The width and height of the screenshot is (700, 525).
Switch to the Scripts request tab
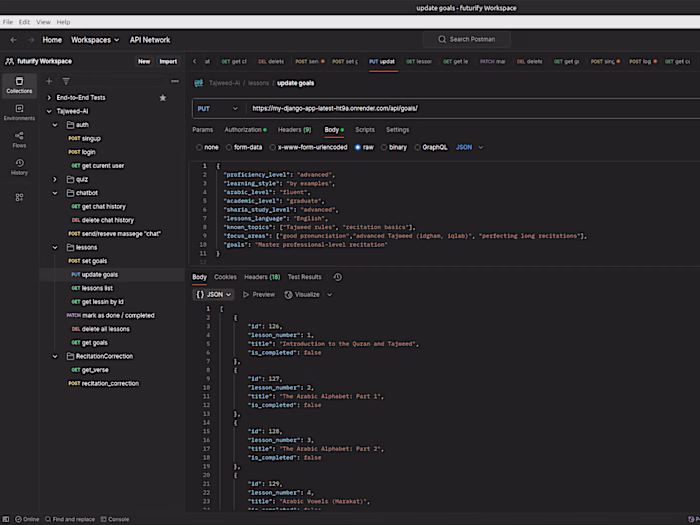pyautogui.click(x=365, y=129)
